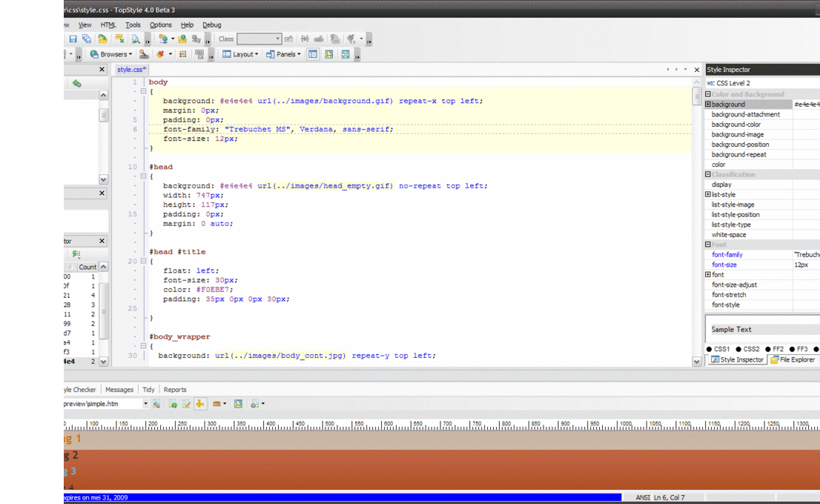Screen dimensions: 820x504
Task: Click the refresh preview page icon
Action: (173, 404)
